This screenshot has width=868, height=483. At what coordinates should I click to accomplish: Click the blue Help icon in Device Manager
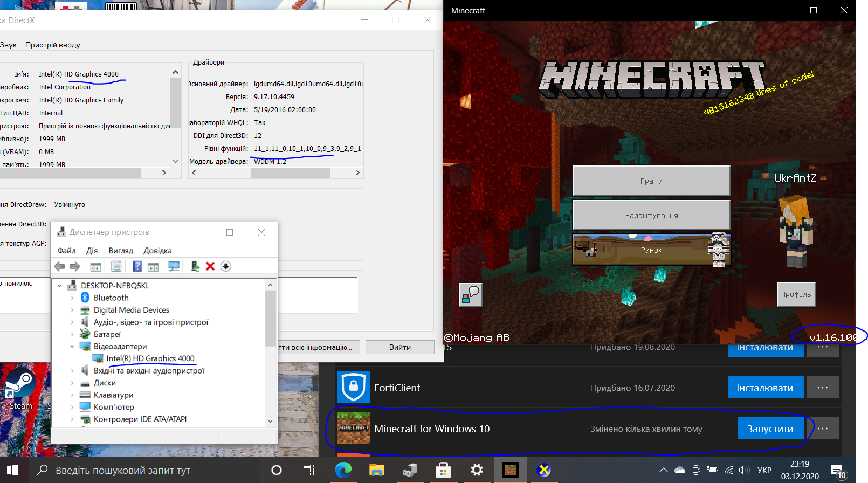[x=137, y=266]
